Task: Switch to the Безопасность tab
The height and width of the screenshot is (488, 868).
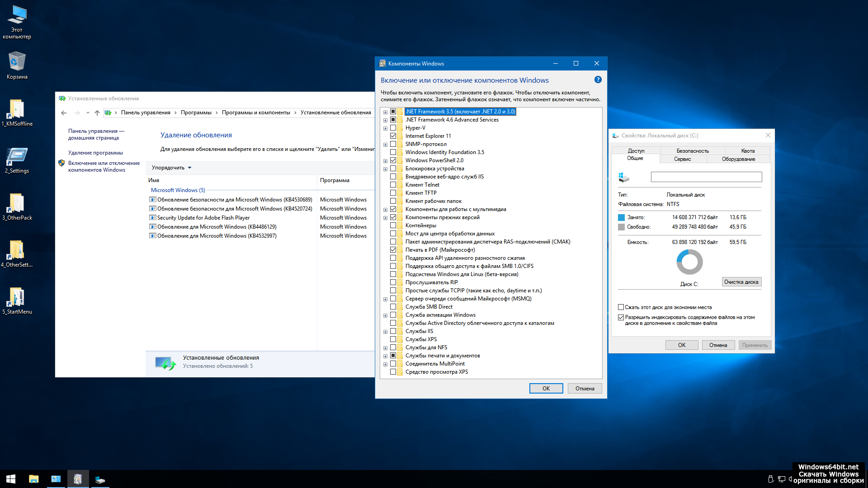Action: tap(692, 151)
